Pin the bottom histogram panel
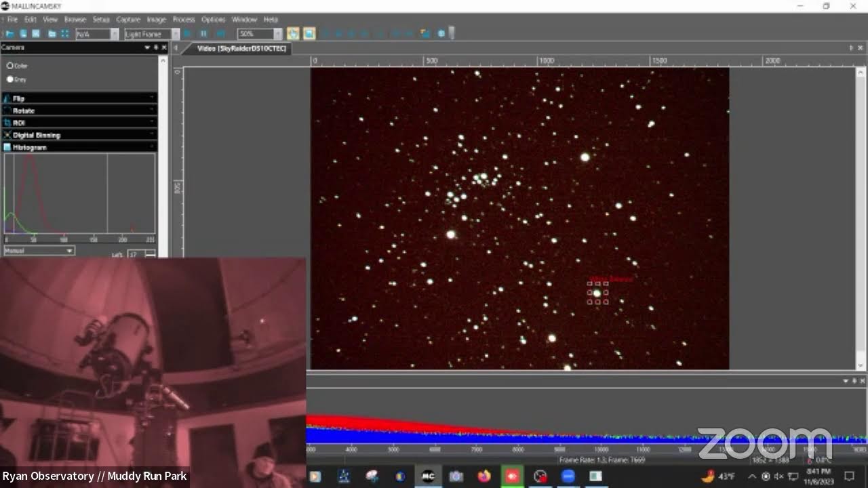This screenshot has height=488, width=868. [x=854, y=381]
